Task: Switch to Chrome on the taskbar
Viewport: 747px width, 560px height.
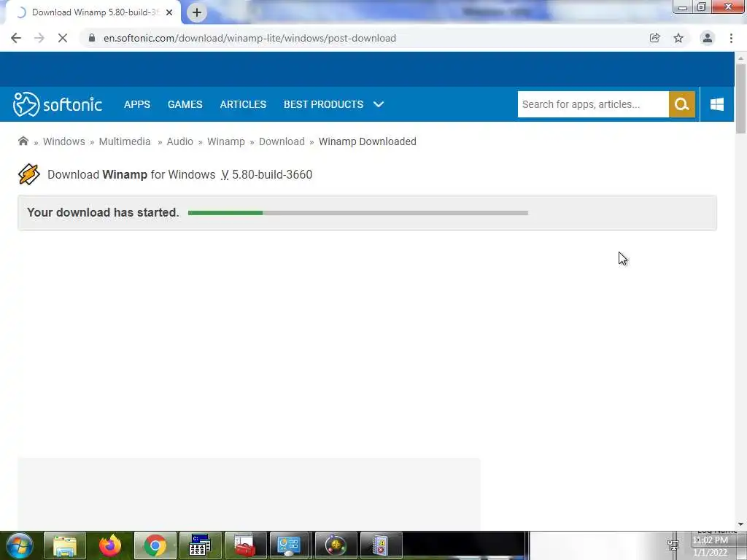Action: [x=155, y=545]
